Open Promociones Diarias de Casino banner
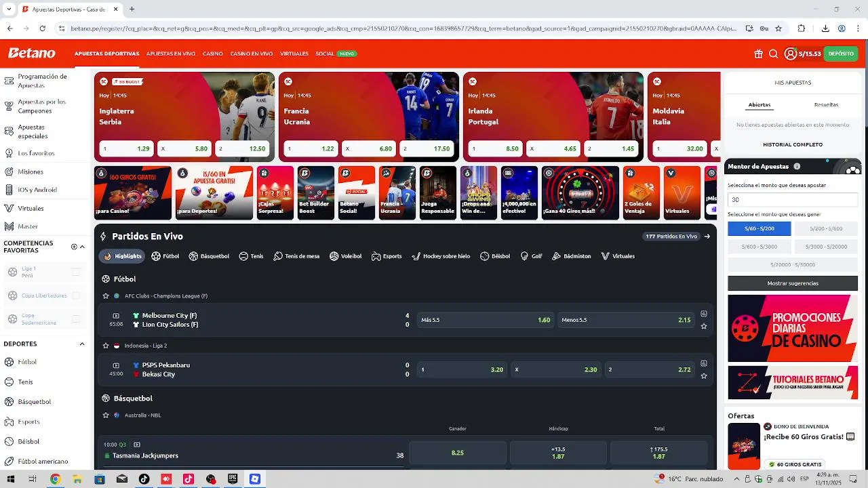 pos(793,328)
